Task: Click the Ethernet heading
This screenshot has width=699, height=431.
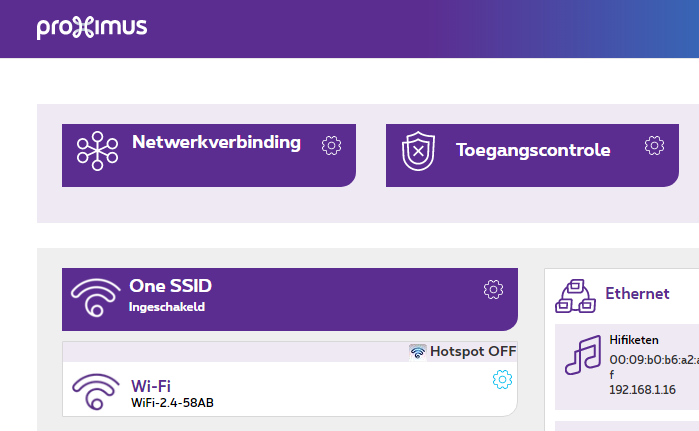Action: [637, 293]
